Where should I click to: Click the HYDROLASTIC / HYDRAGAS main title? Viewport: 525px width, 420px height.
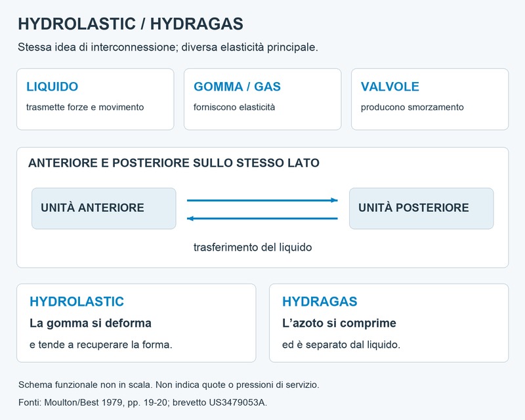coord(131,24)
